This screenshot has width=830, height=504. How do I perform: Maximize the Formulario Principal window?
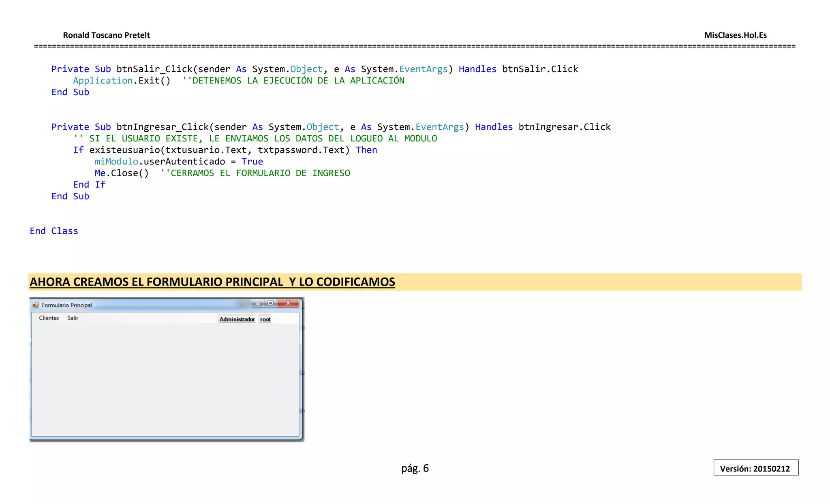(270, 303)
